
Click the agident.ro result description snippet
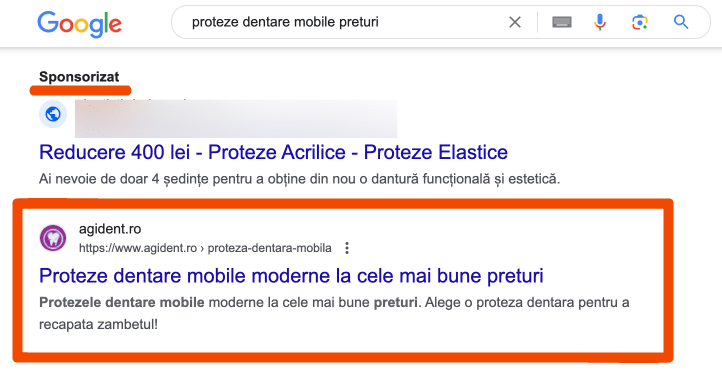[334, 313]
